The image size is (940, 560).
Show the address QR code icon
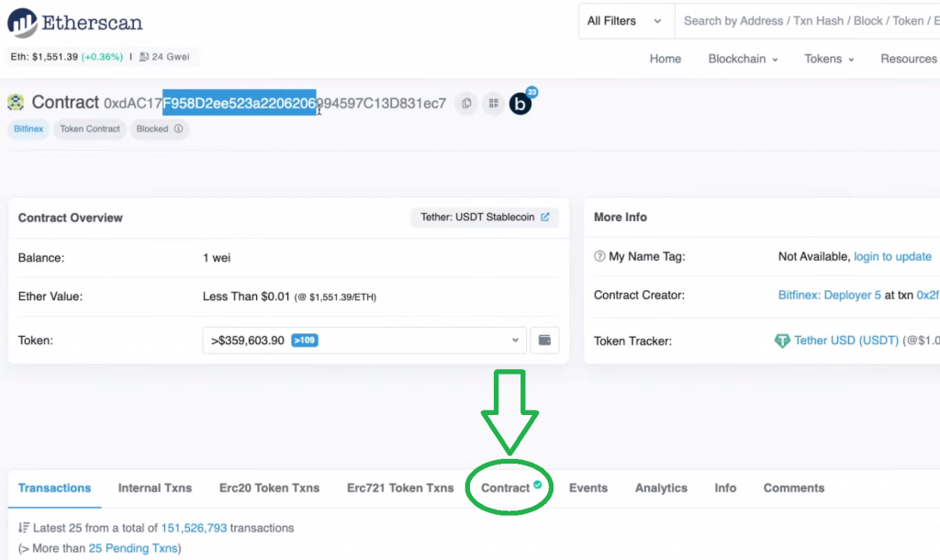(493, 103)
